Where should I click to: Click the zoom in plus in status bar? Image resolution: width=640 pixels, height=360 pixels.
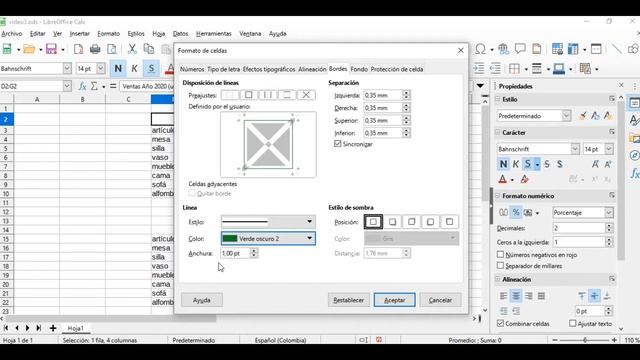614,340
